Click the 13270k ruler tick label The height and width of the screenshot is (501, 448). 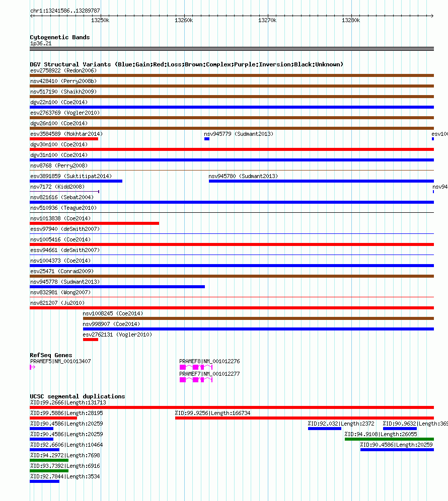267,20
